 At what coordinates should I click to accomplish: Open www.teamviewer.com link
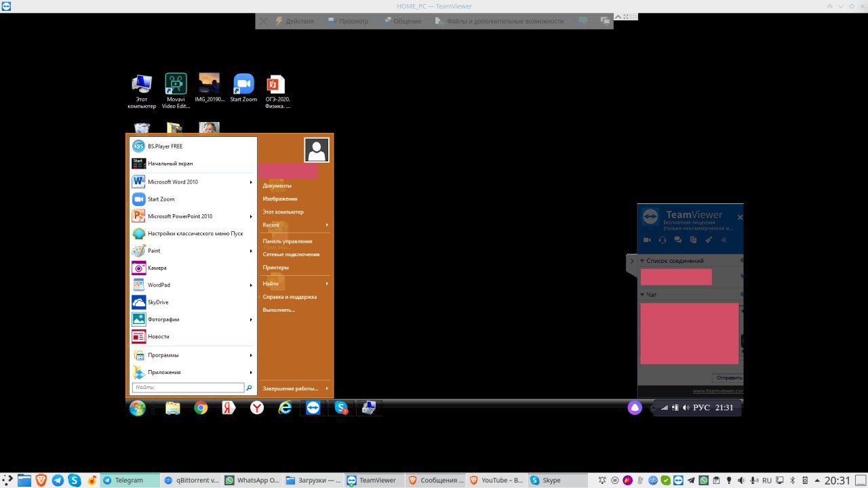(717, 391)
